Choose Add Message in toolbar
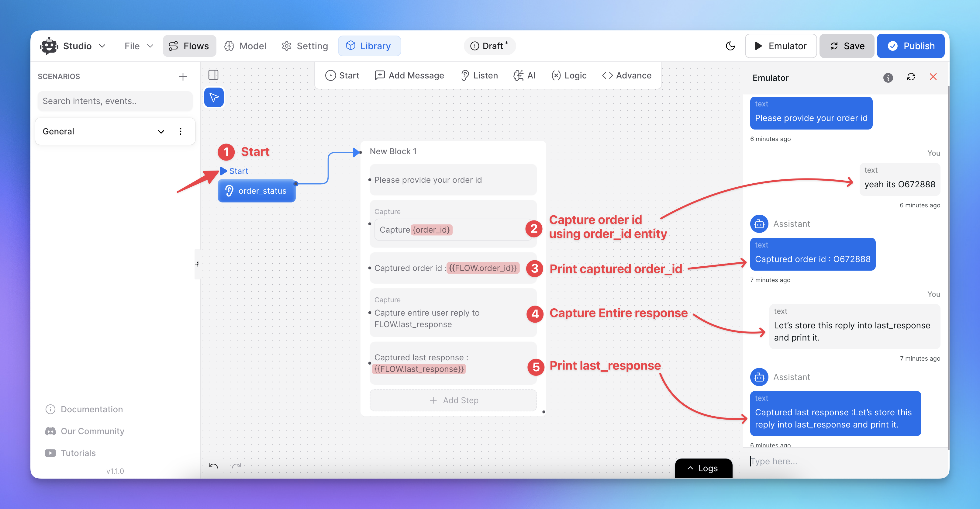This screenshot has width=980, height=509. click(x=409, y=75)
